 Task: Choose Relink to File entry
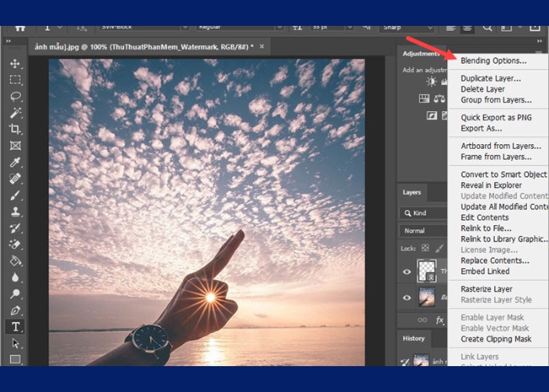[485, 228]
